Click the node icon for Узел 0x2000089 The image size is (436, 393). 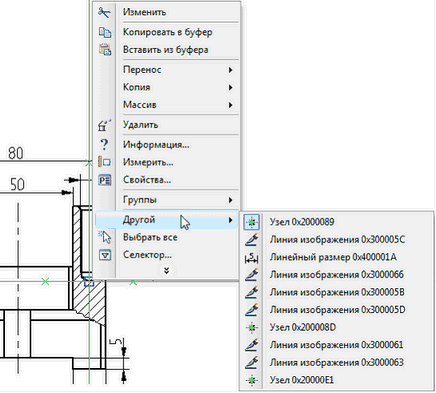point(252,222)
